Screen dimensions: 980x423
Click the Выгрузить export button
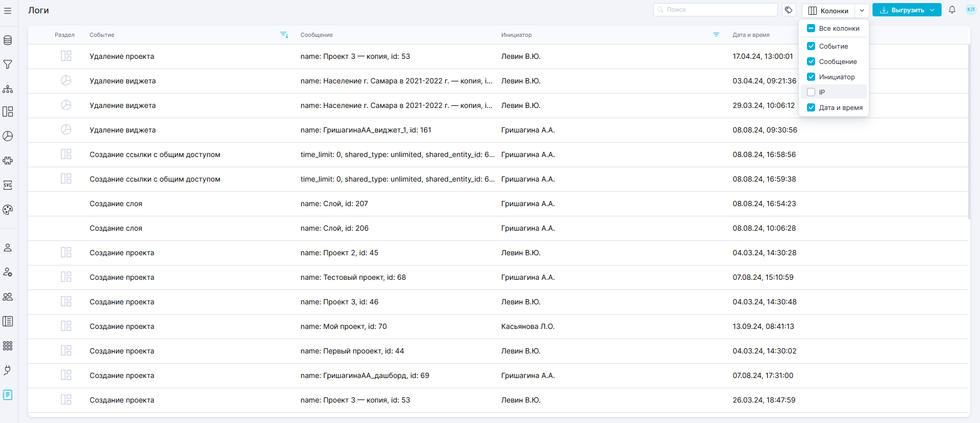click(x=902, y=10)
